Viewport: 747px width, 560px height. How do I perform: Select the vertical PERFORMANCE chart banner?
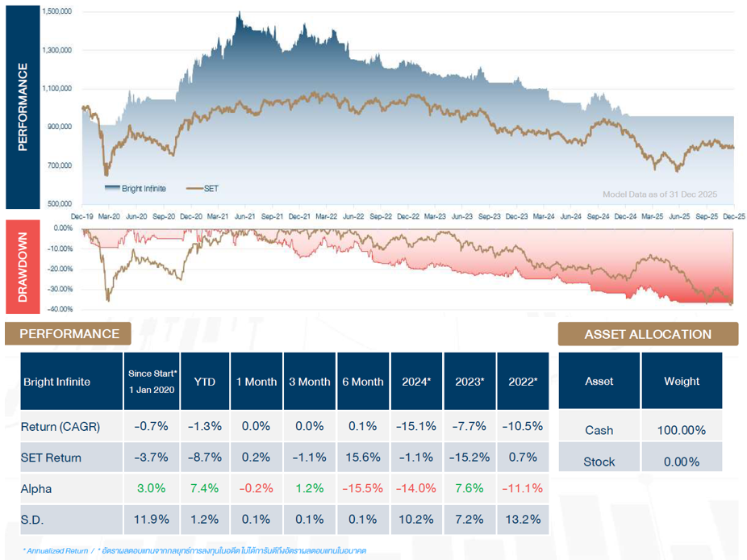pyautogui.click(x=23, y=107)
